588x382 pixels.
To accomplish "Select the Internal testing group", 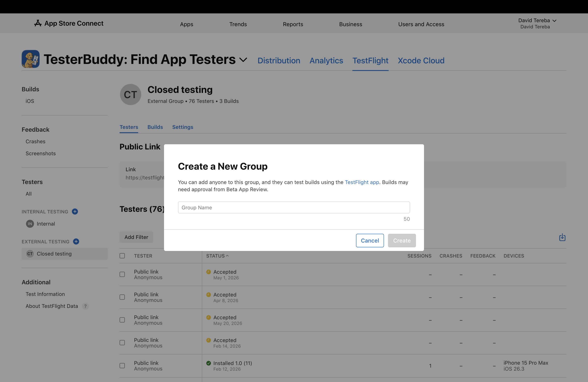I will coord(46,224).
